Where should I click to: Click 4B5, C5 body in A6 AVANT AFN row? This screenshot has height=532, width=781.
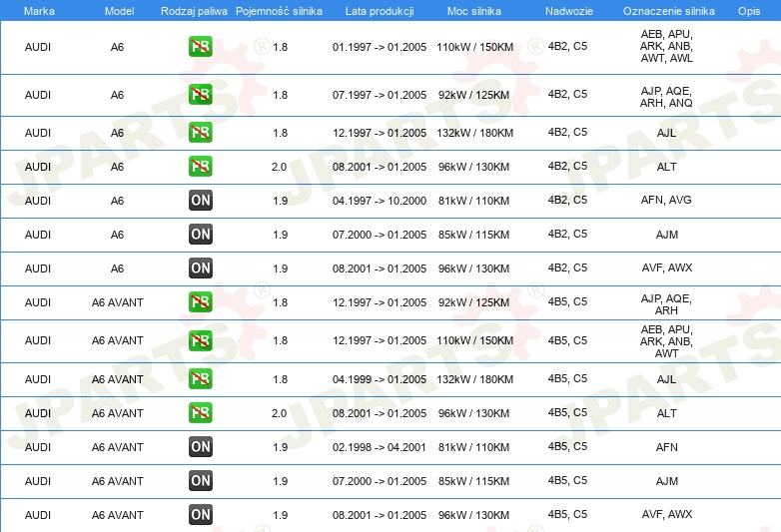tap(567, 446)
